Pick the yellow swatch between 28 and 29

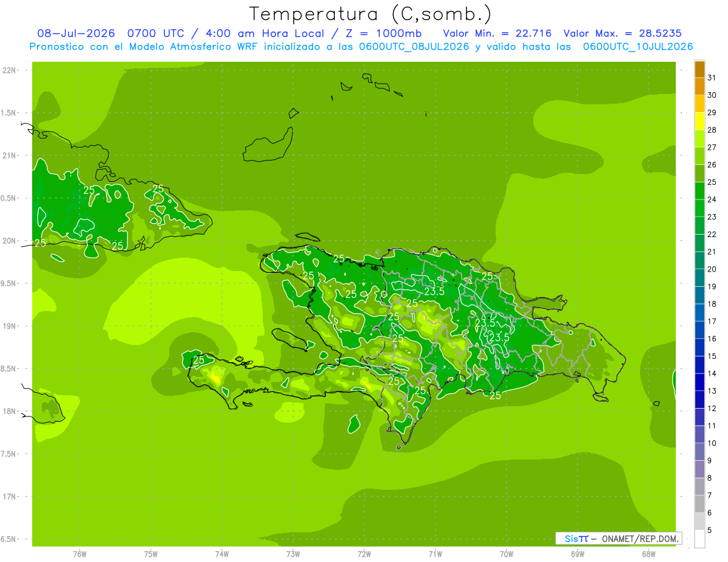point(699,121)
